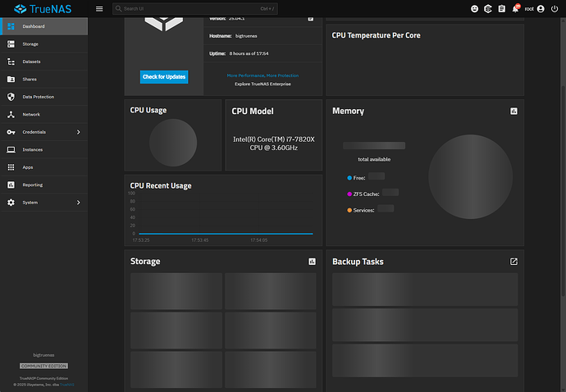Click the Search UI field
Viewport: 566px width, 392px height.
point(195,9)
